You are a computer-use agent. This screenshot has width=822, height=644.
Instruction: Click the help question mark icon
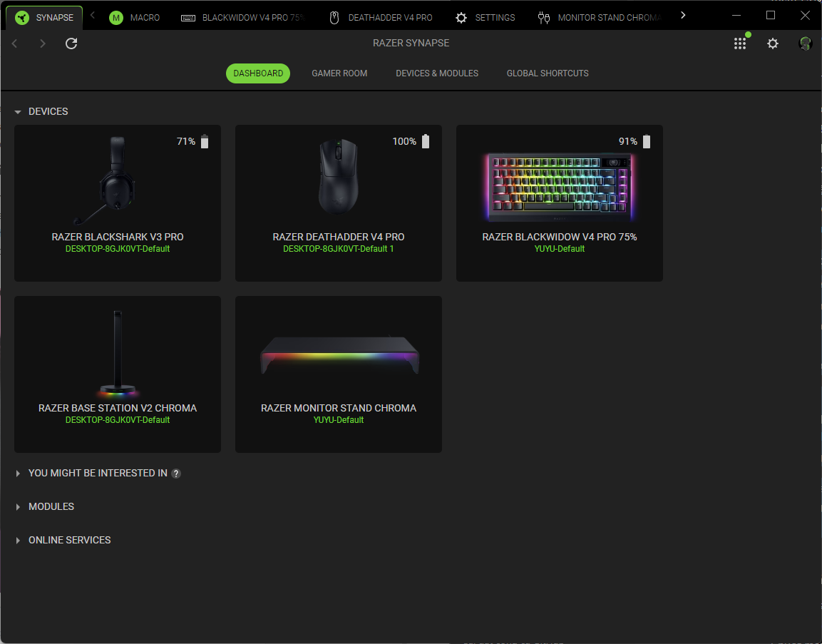(176, 474)
